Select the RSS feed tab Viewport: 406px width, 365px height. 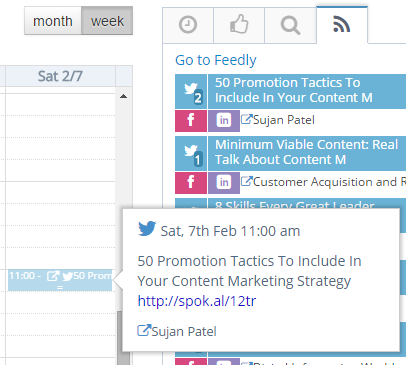tap(342, 25)
